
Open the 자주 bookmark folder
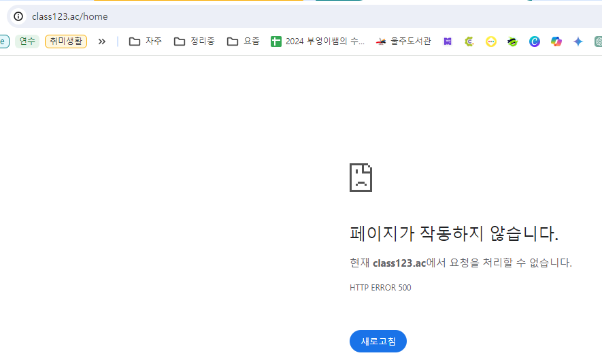146,42
